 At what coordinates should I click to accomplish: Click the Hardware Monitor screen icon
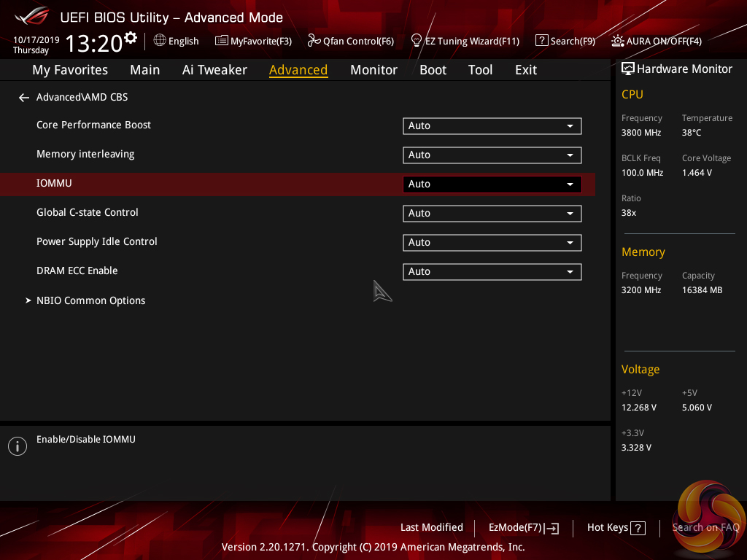point(628,69)
